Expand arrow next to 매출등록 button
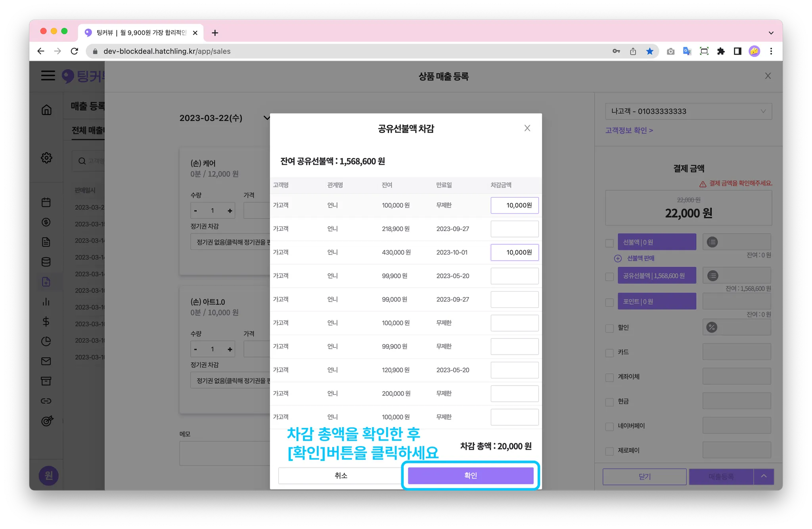The image size is (812, 529). 764,476
